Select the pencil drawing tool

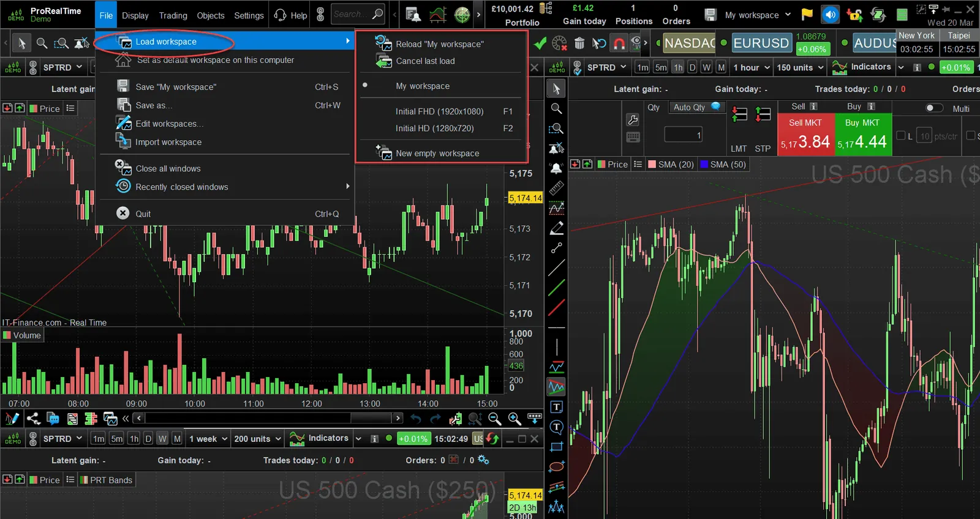pos(556,228)
